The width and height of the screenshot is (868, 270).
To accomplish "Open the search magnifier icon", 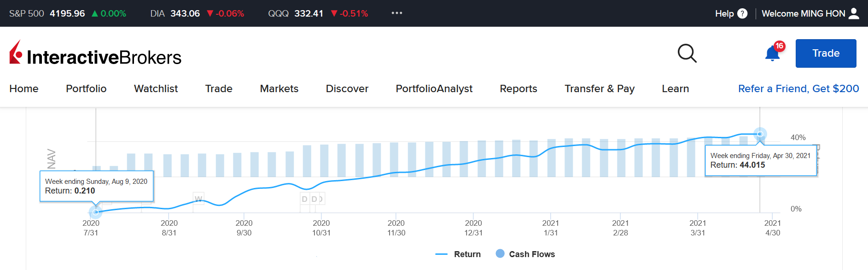I will 687,53.
